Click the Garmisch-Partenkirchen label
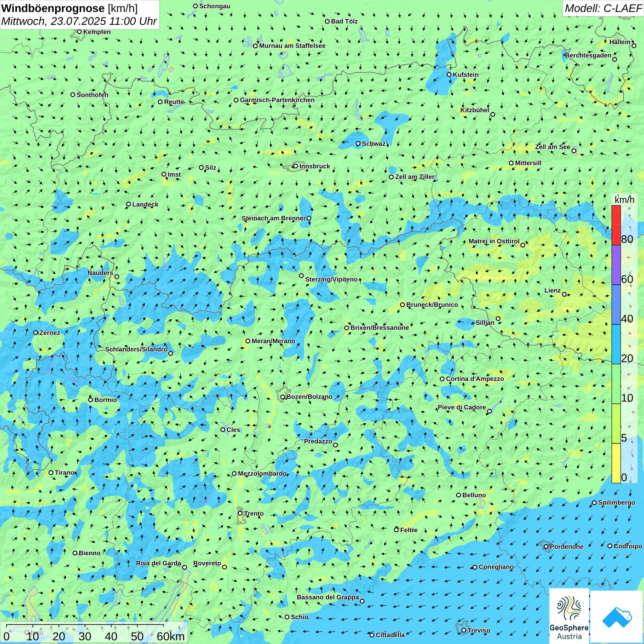The height and width of the screenshot is (644, 644). tap(277, 100)
